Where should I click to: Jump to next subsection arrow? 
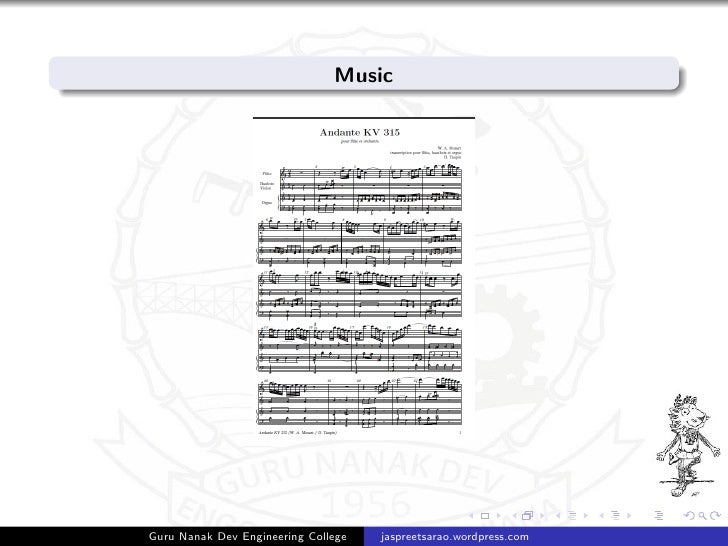(x=586, y=515)
